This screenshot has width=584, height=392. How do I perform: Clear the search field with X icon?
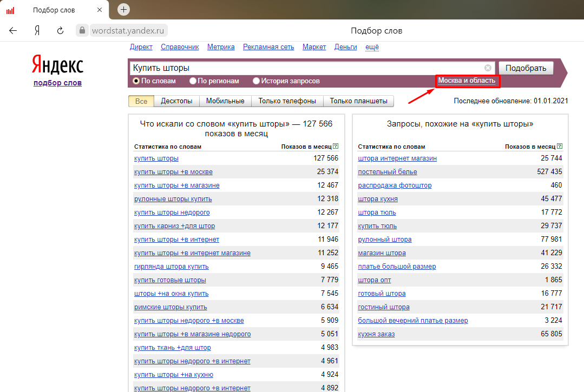488,68
